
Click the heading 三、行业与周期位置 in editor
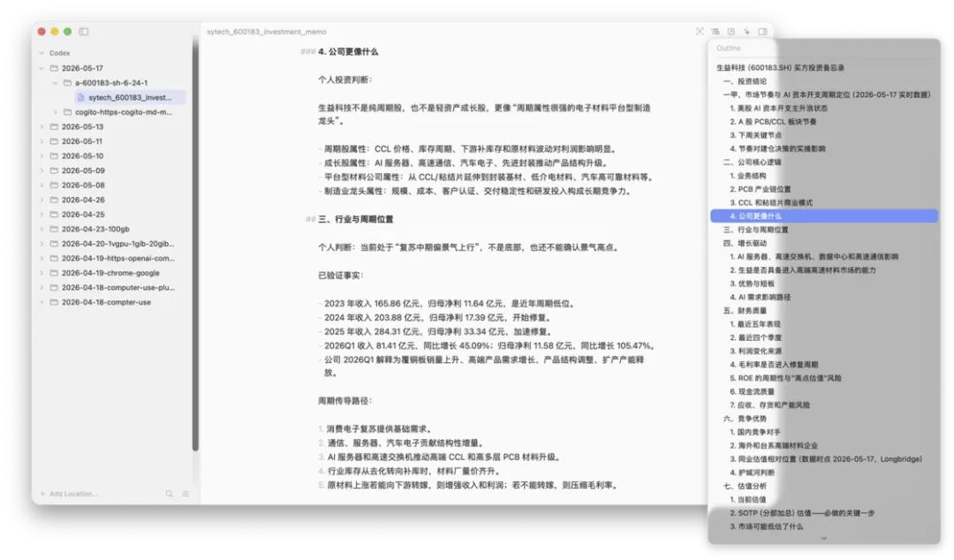coord(355,219)
